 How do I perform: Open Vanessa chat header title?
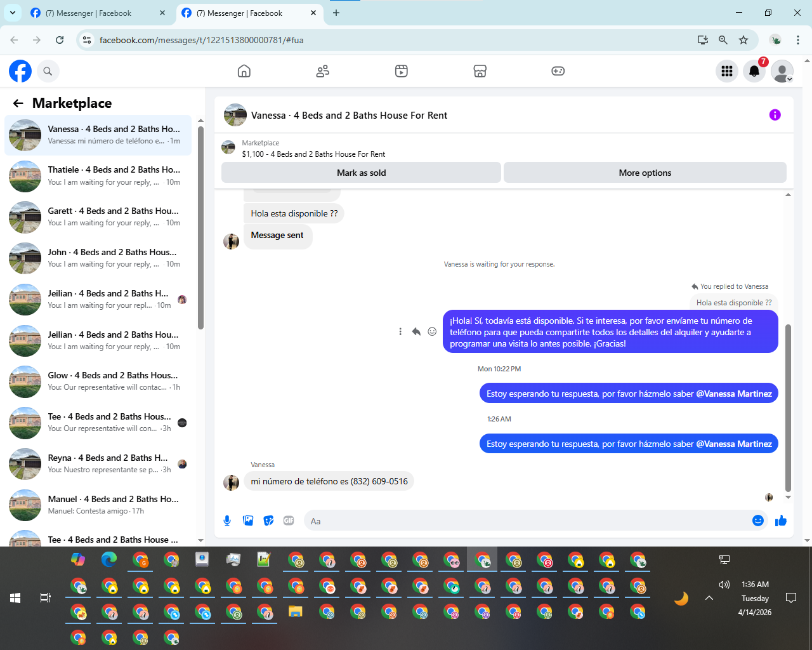pyautogui.click(x=349, y=116)
